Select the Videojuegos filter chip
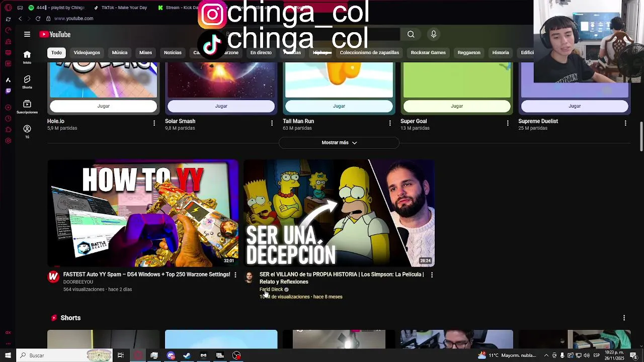 (x=87, y=53)
